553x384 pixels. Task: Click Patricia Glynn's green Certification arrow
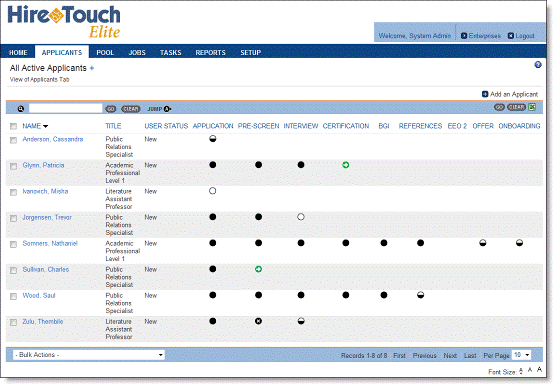point(346,165)
